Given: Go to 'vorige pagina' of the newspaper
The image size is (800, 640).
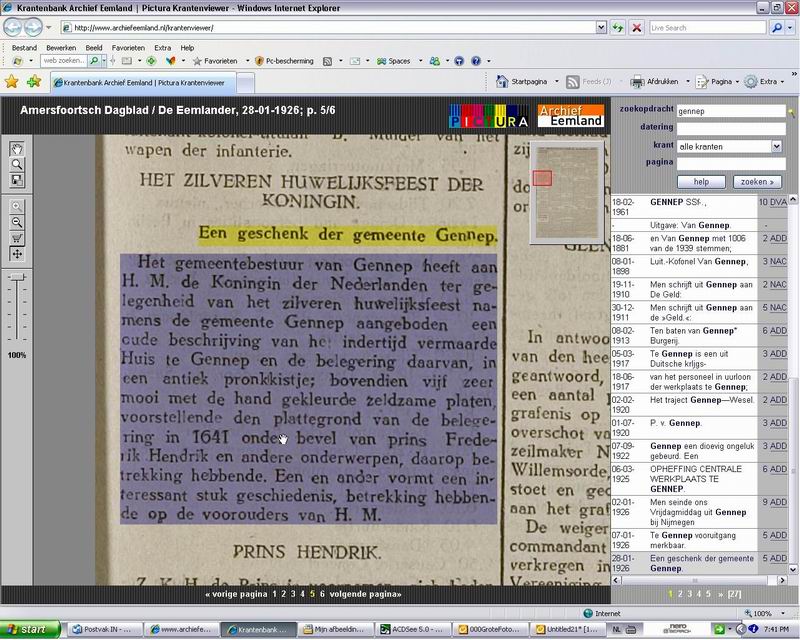Looking at the screenshot, I should click(x=236, y=594).
